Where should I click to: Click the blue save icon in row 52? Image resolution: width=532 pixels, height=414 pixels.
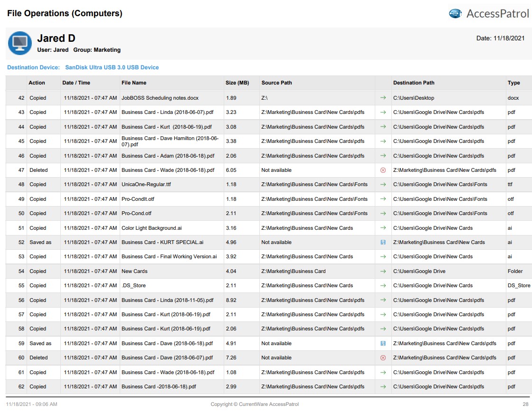[x=383, y=242]
